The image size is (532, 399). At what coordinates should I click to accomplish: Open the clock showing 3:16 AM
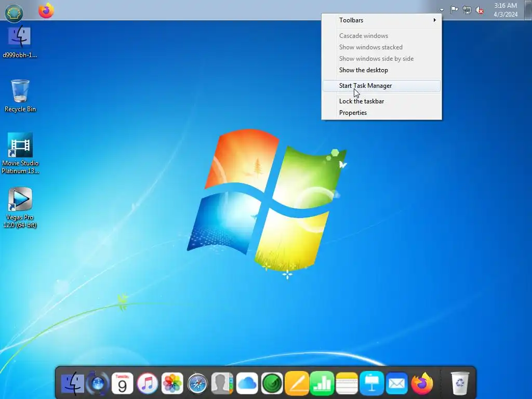[506, 10]
